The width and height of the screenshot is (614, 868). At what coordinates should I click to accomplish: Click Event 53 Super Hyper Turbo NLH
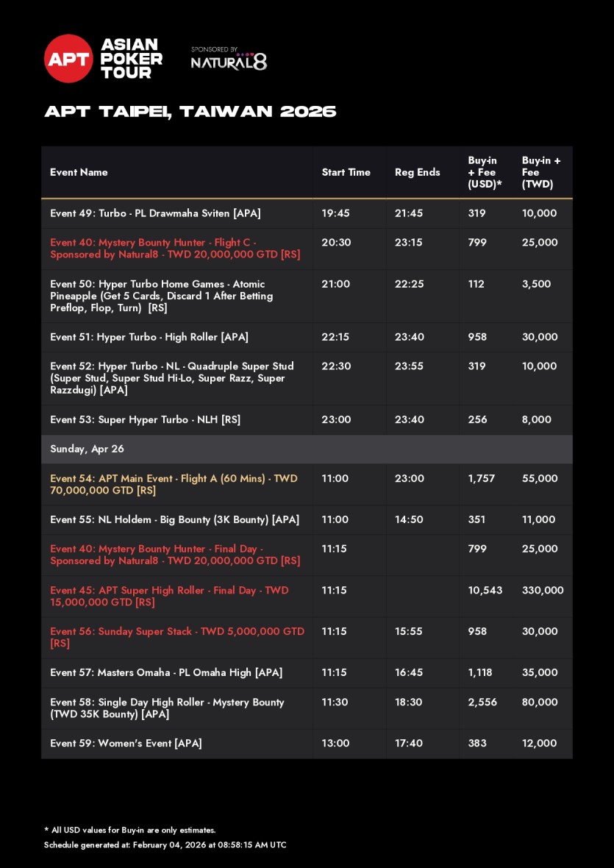click(145, 419)
